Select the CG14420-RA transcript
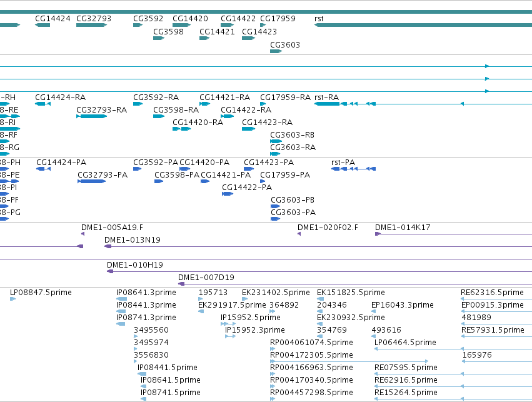 point(181,129)
